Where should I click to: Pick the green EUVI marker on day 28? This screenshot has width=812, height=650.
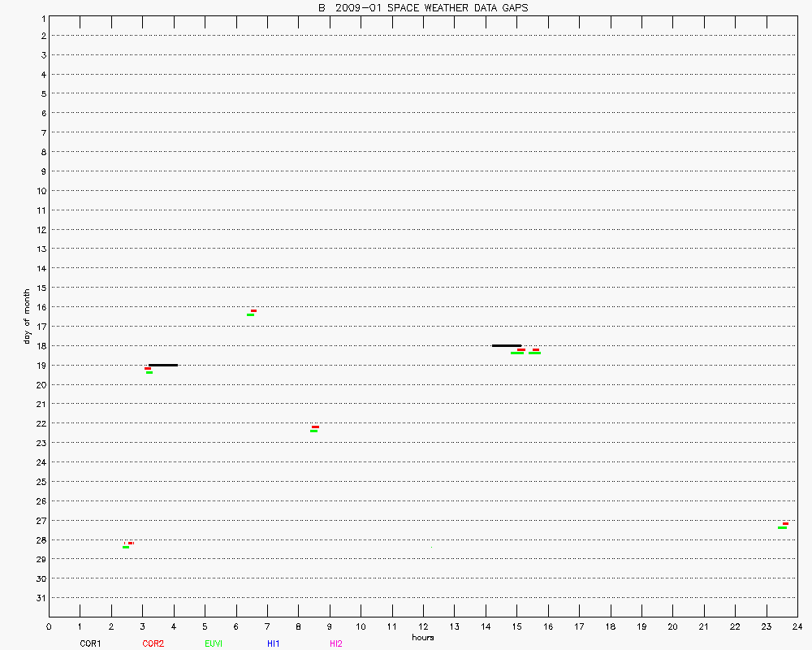point(126,547)
